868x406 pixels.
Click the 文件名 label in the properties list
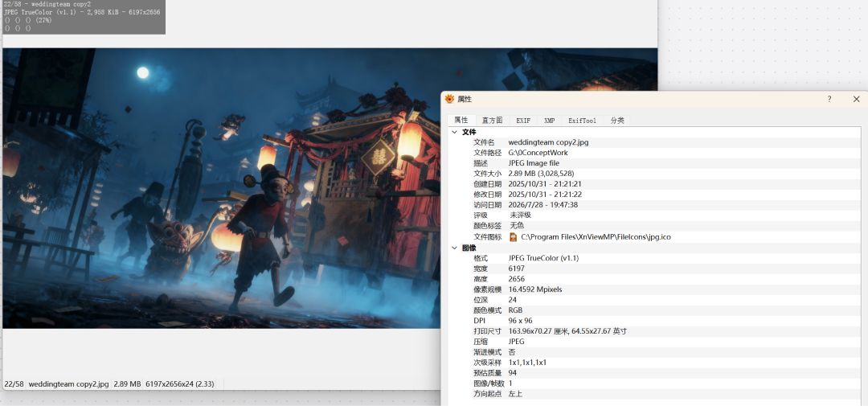click(485, 142)
